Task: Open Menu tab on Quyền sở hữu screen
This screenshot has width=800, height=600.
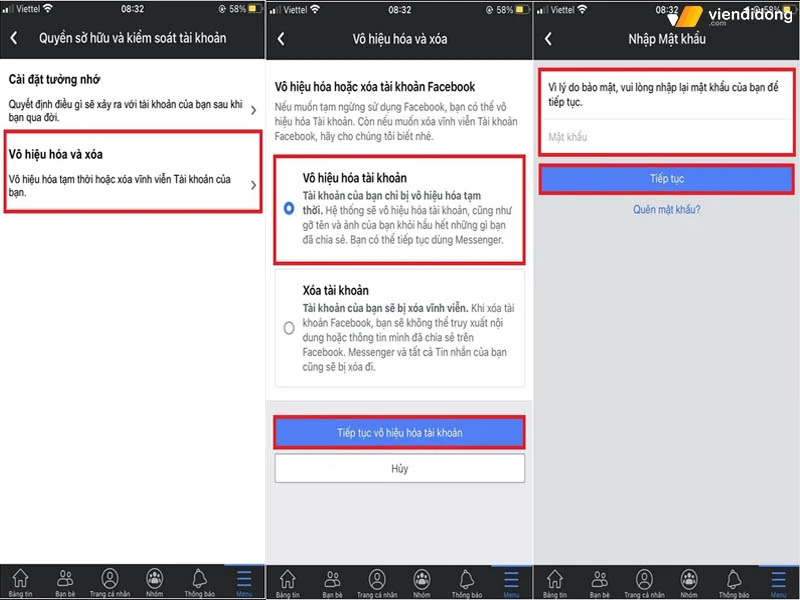Action: click(244, 581)
